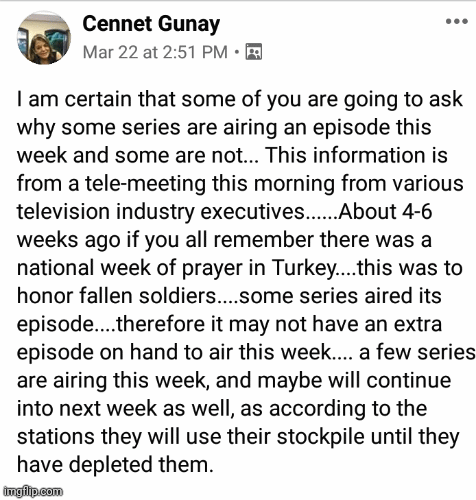The image size is (476, 500).
Task: Click the words "television industry executives"
Action: point(160,212)
